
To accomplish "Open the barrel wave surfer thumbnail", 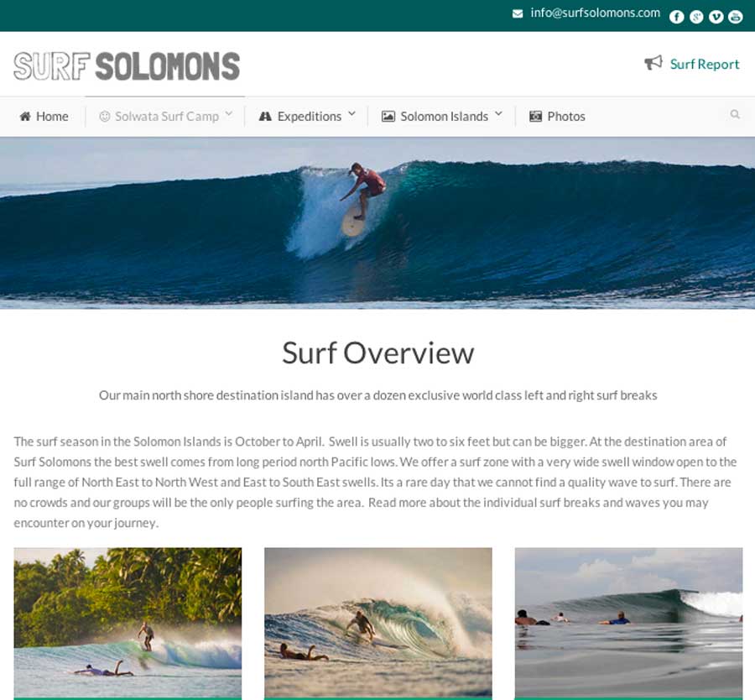I will tap(378, 623).
